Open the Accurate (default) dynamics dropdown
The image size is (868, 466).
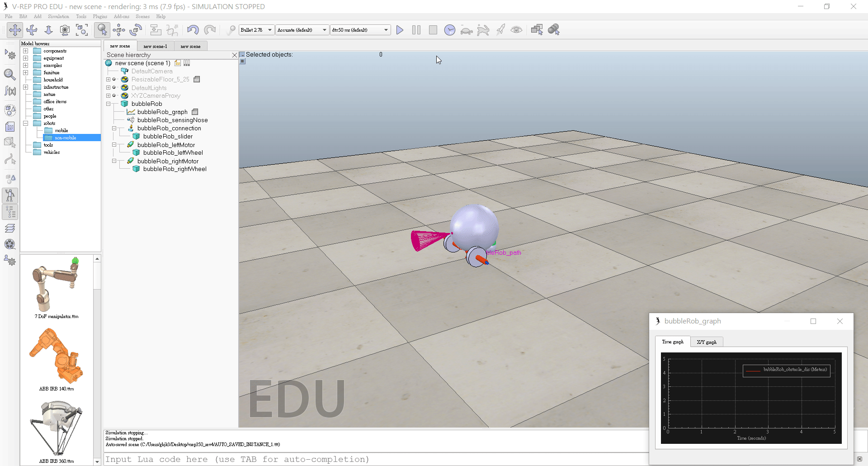point(302,30)
